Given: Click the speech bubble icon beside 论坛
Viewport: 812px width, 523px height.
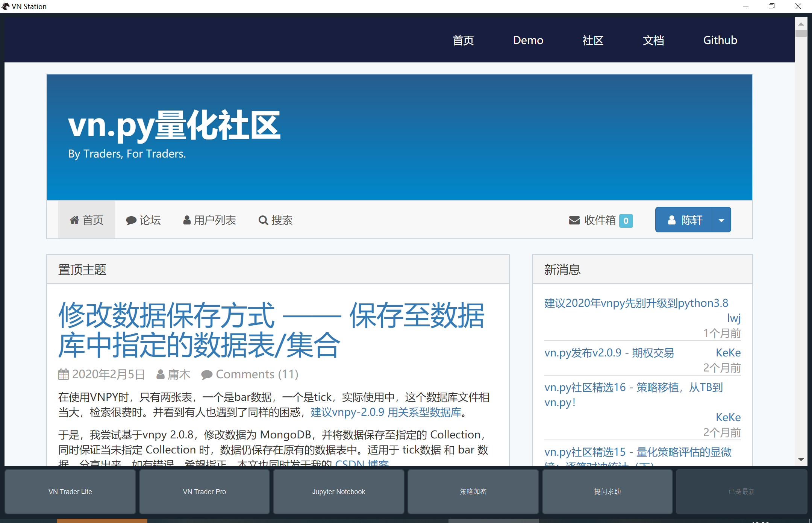Looking at the screenshot, I should [131, 220].
